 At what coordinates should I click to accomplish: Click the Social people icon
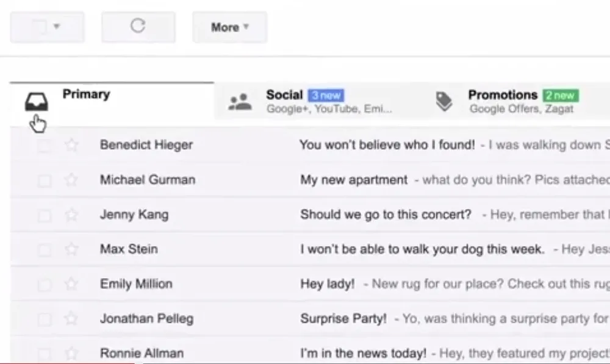click(240, 102)
